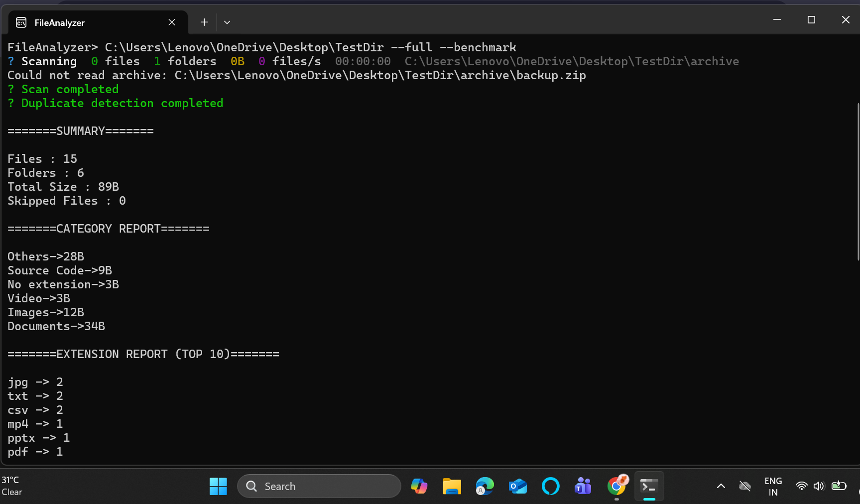
Task: Open a new terminal tab
Action: click(x=204, y=22)
